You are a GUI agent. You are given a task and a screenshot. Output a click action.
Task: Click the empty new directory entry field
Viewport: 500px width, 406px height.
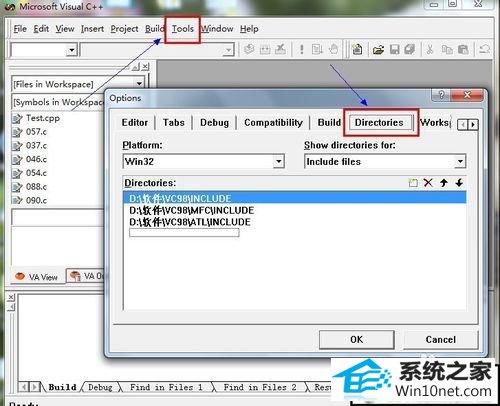click(x=184, y=233)
